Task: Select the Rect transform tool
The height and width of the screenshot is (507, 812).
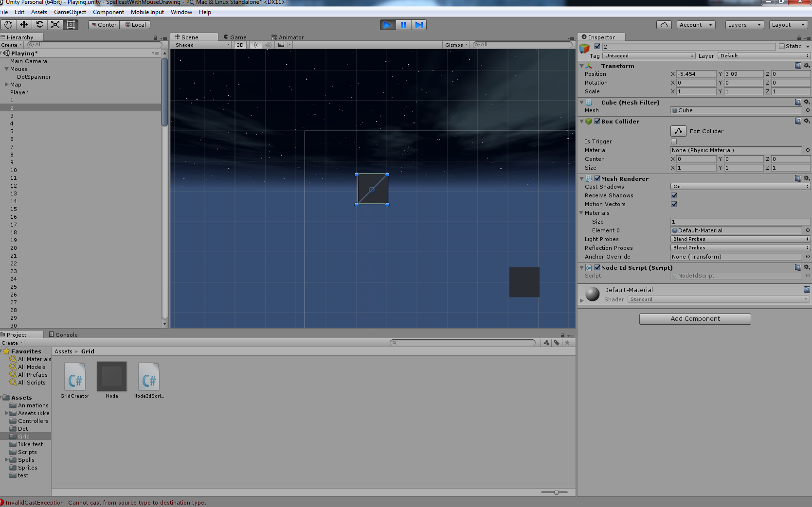Action: coord(71,24)
